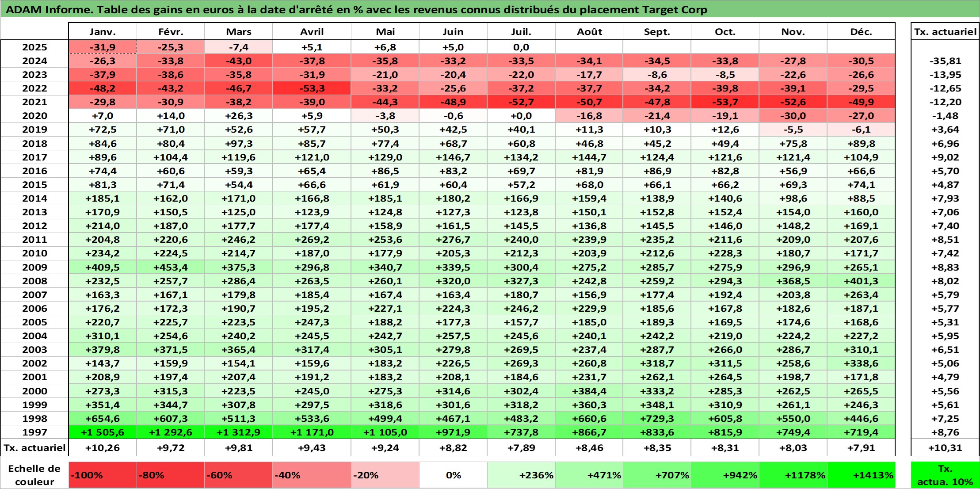Viewport: 980px width, 489px height.
Task: Click the overall actuarial rate +10,31
Action: 945,447
